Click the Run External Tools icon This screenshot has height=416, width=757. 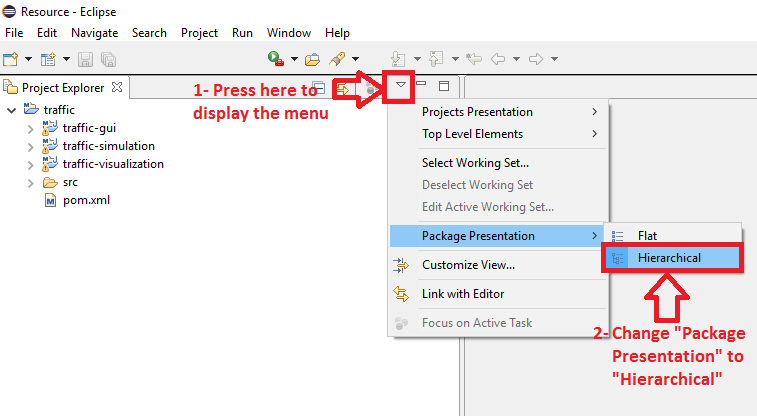pyautogui.click(x=276, y=58)
